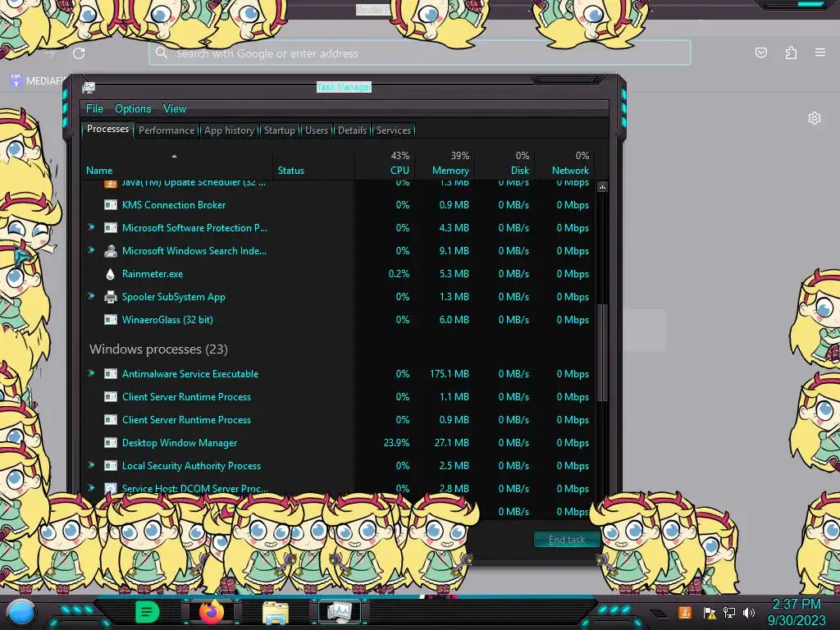Click the Desktop Window Manager icon

point(111,443)
